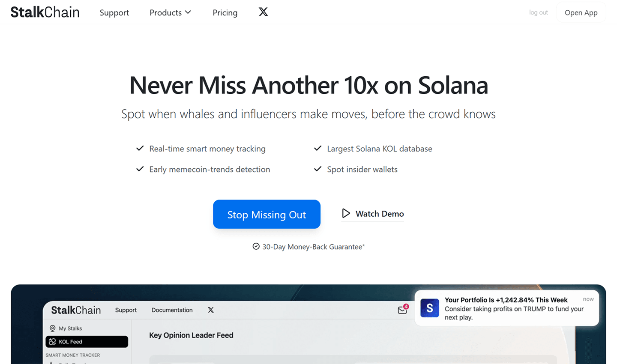The width and height of the screenshot is (617, 364).
Task: Click the X icon inside the app preview header
Action: click(211, 310)
